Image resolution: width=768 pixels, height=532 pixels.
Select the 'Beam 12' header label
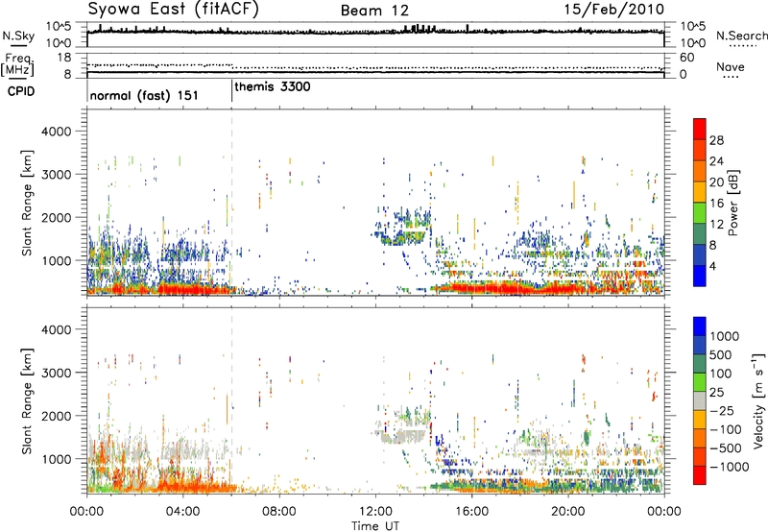[x=374, y=11]
